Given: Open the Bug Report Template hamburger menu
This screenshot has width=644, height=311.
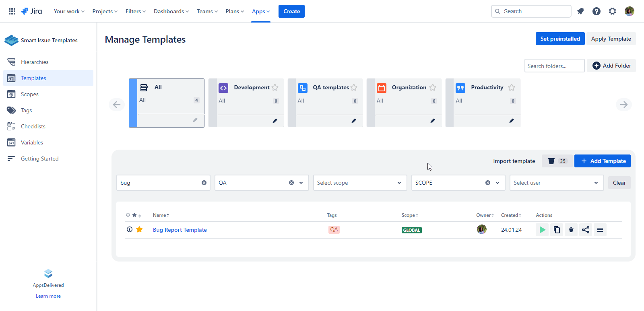Looking at the screenshot, I should point(600,230).
